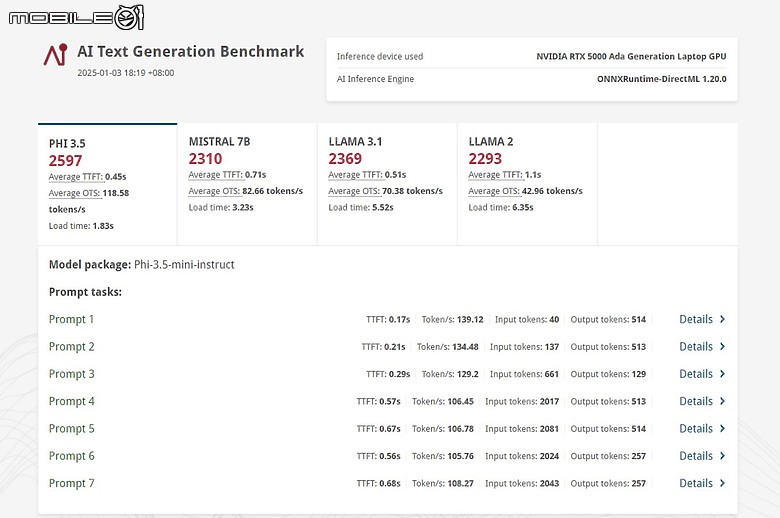Click Average OTS 82.66 tokens/s
Screen dimensions: 780x518
[245, 191]
